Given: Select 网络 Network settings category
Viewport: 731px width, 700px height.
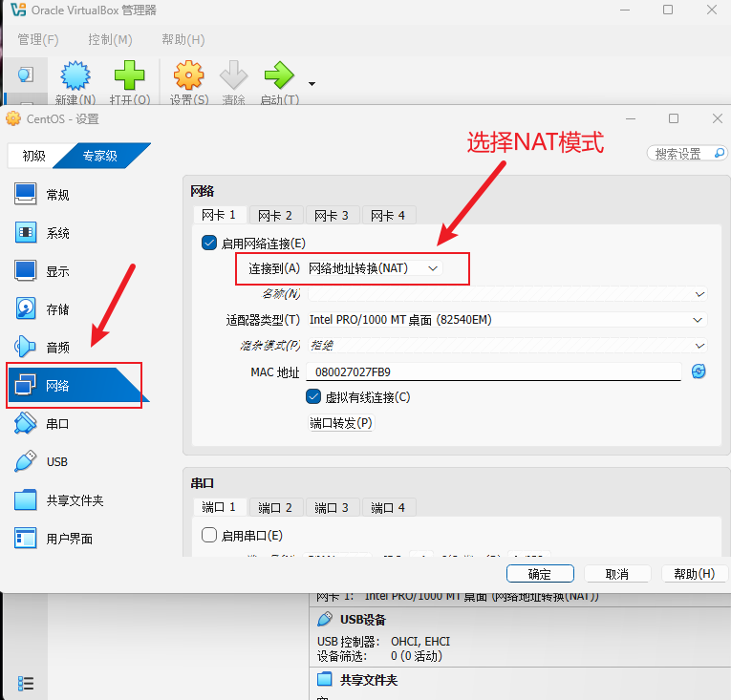Looking at the screenshot, I should 75,386.
